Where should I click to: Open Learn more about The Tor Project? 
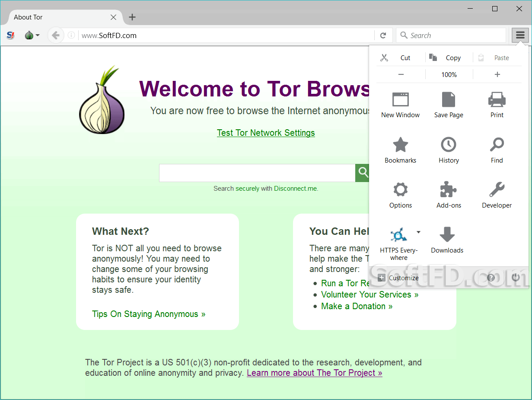315,373
